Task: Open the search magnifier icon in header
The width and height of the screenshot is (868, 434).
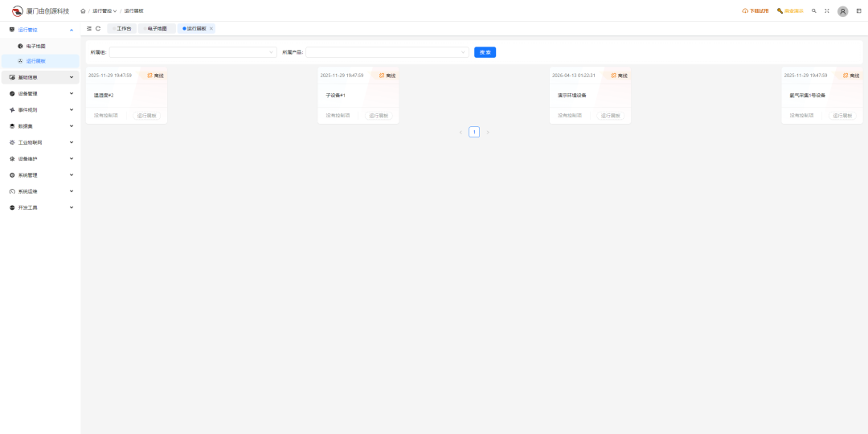Action: [x=814, y=11]
